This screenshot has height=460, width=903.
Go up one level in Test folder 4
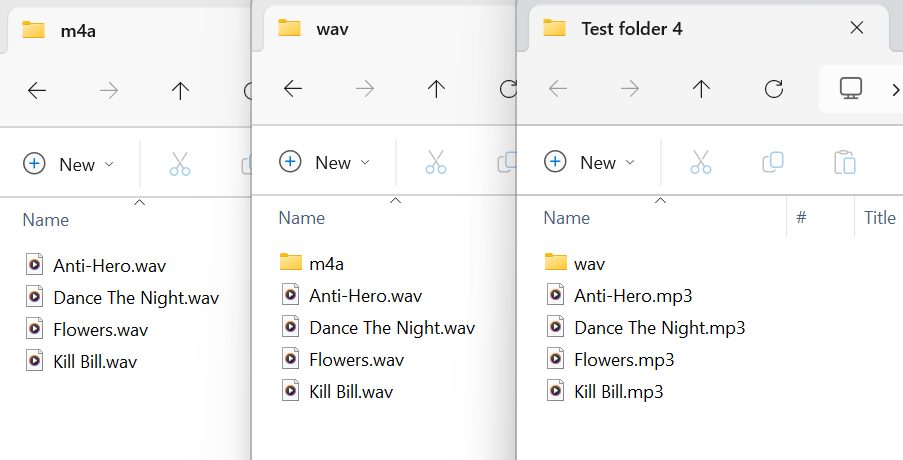point(701,89)
